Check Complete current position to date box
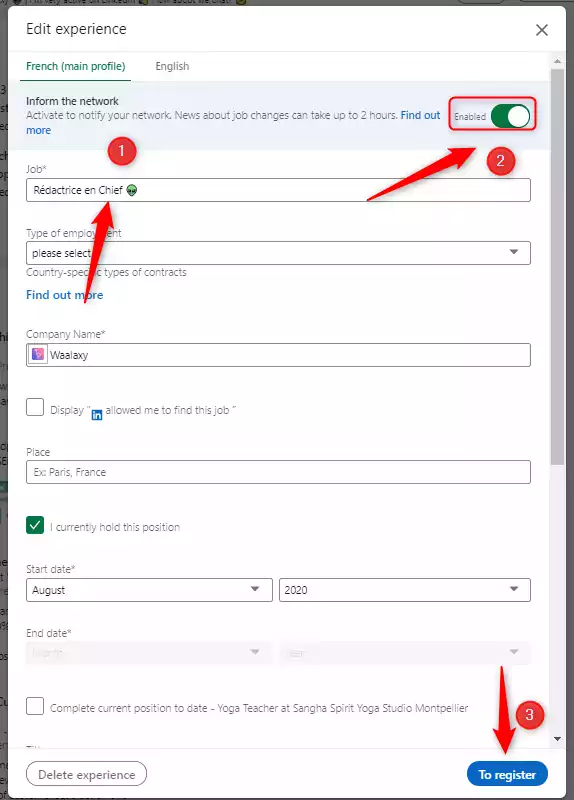 click(35, 706)
